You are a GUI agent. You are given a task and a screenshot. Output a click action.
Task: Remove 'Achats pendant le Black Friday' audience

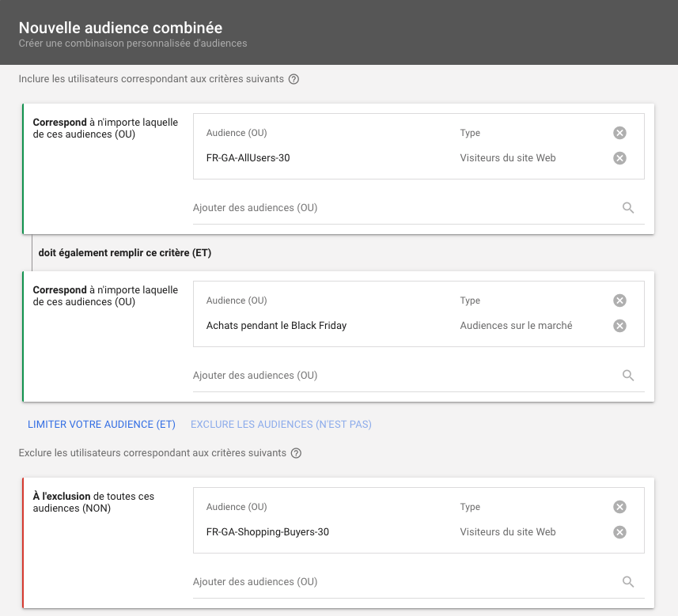click(x=619, y=326)
